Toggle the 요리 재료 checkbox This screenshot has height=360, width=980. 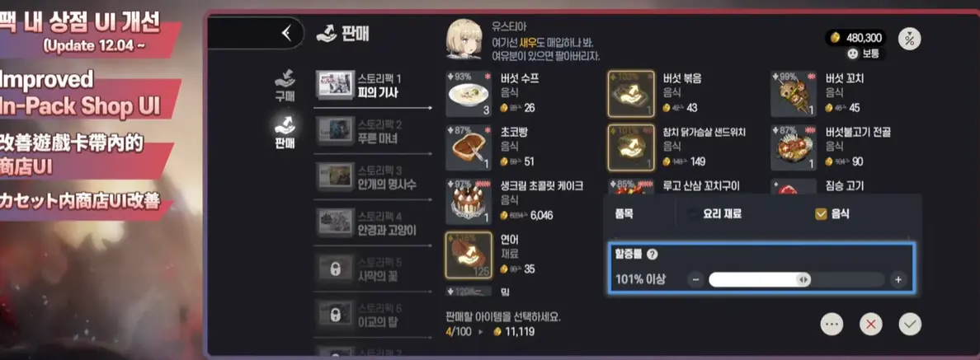(x=693, y=215)
